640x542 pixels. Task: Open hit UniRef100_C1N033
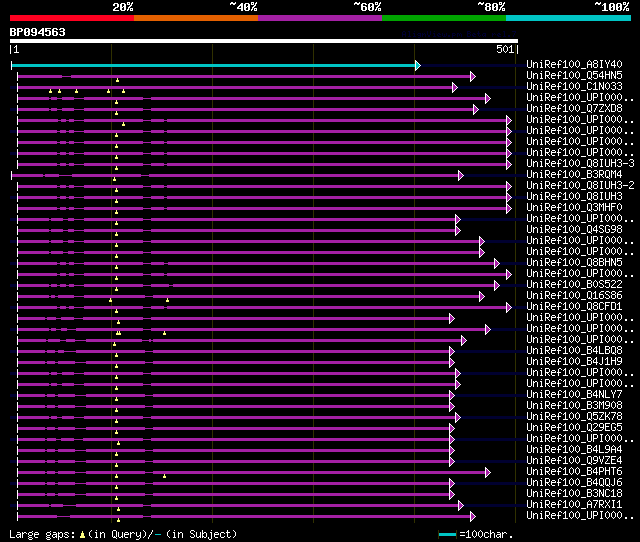pos(574,86)
